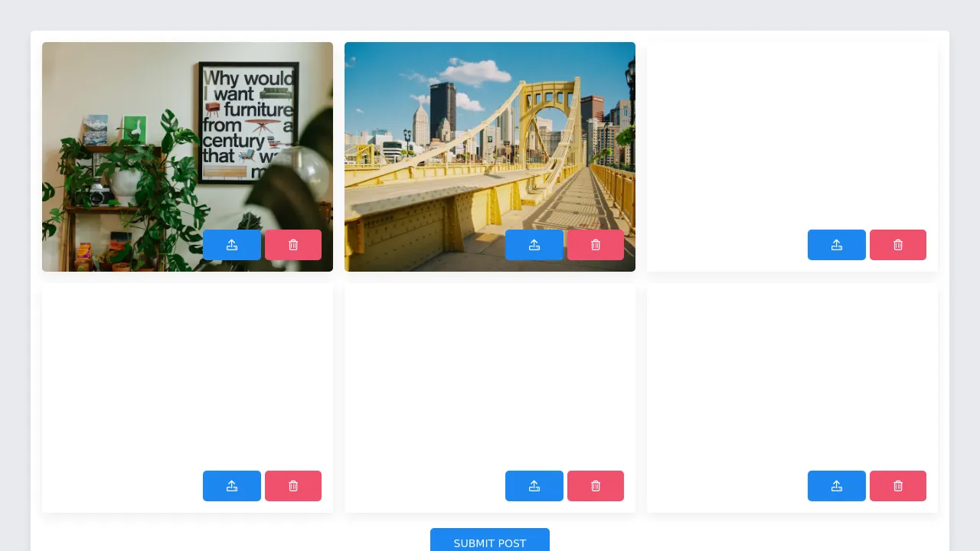Screen dimensions: 980x551
Task: Hit the delete icon in the fifth slot
Action: pos(596,486)
